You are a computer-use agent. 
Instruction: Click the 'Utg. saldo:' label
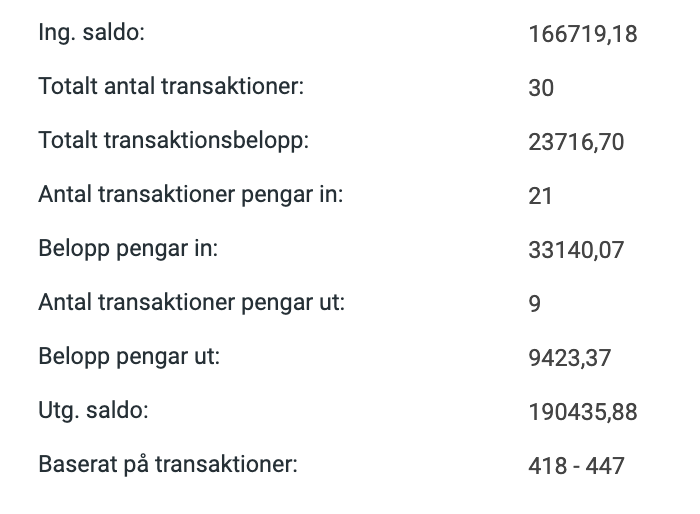[x=94, y=410]
